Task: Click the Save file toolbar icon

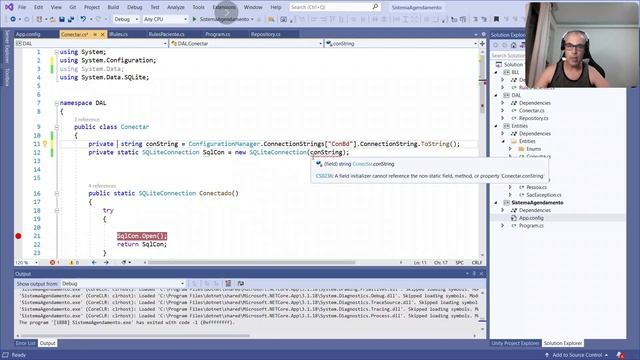Action: click(62, 19)
